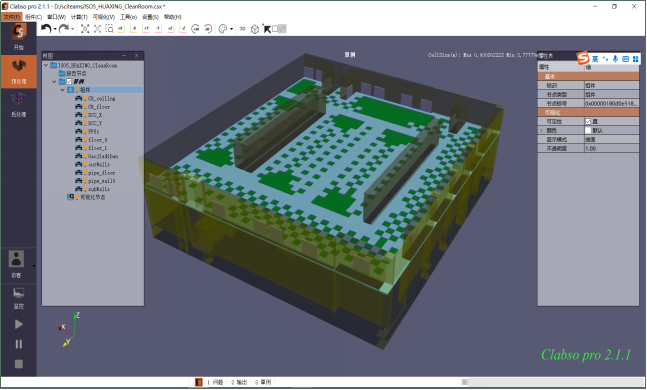Screen dimensions: 647x390
Task: Toggle DCC_Y visibility bulb icon
Action: (86, 123)
